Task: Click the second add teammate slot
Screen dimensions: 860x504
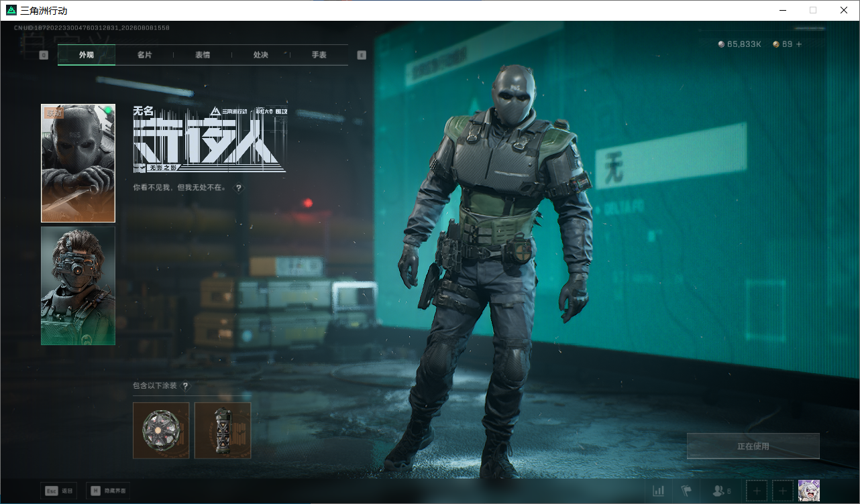Action: click(x=783, y=491)
